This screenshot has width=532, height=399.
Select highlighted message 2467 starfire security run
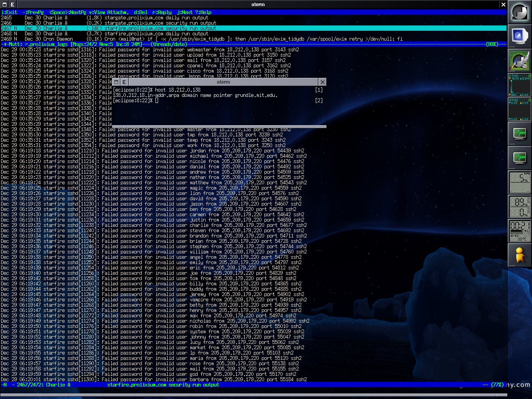pyautogui.click(x=253, y=28)
